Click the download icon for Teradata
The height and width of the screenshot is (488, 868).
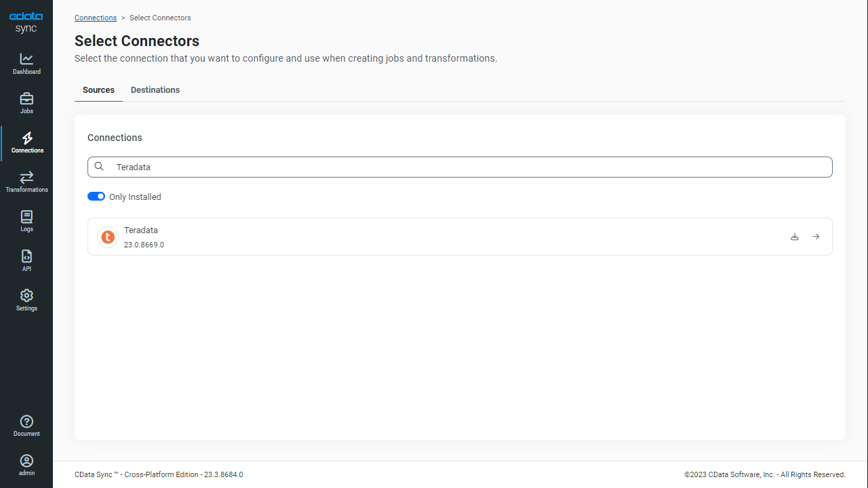795,237
